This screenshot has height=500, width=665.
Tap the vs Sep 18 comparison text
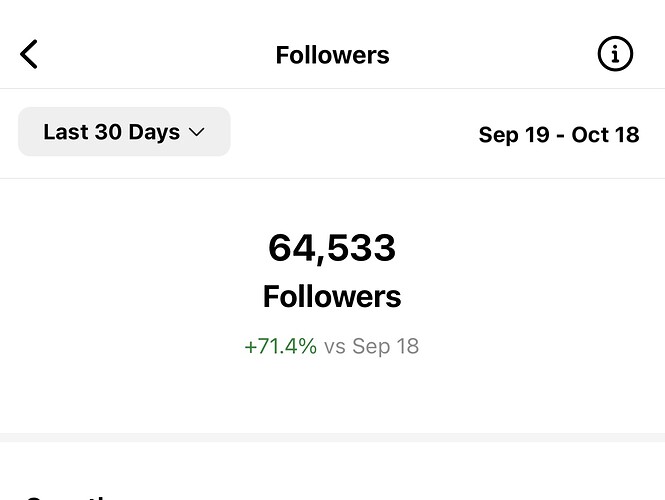(x=371, y=347)
